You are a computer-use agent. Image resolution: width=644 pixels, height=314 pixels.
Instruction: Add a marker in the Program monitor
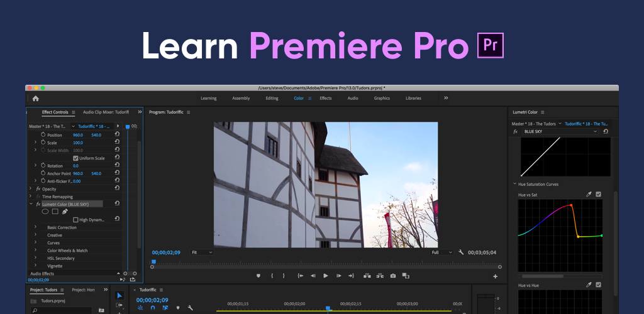click(258, 276)
